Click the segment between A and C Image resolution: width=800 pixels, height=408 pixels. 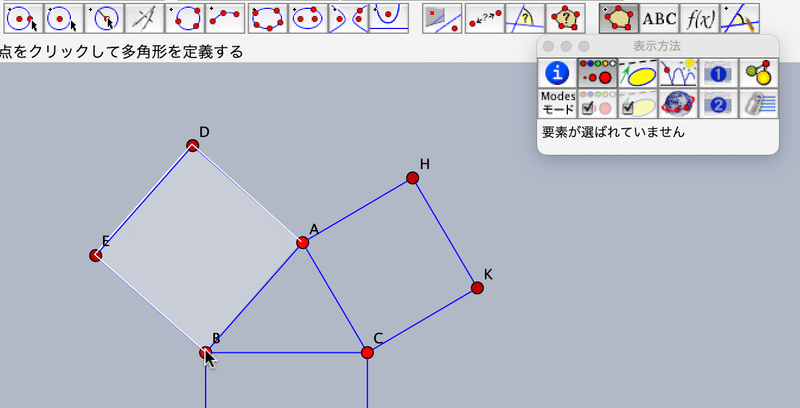(335, 297)
